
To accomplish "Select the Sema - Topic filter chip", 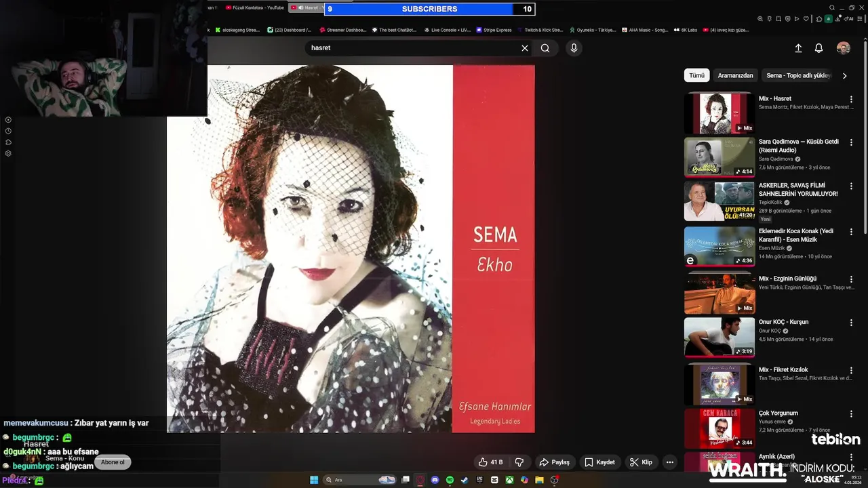I will coord(797,75).
